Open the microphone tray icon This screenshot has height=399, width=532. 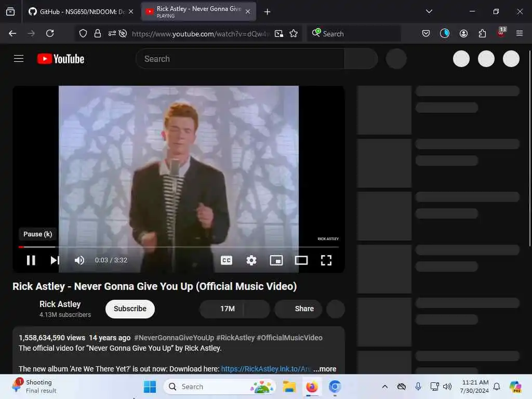pos(418,387)
